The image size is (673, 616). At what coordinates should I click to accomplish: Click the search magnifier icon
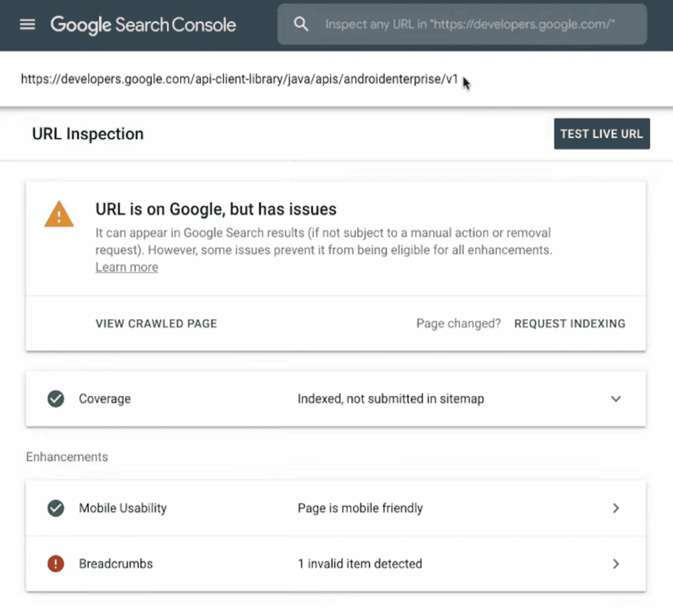coord(301,24)
